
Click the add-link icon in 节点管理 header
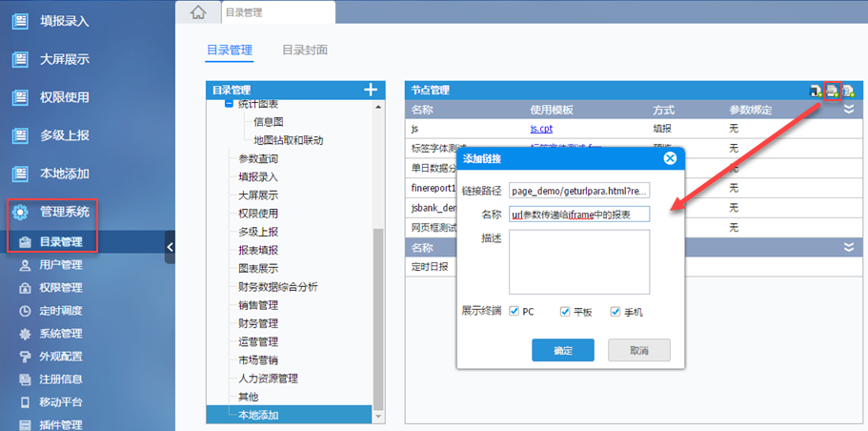(x=832, y=91)
